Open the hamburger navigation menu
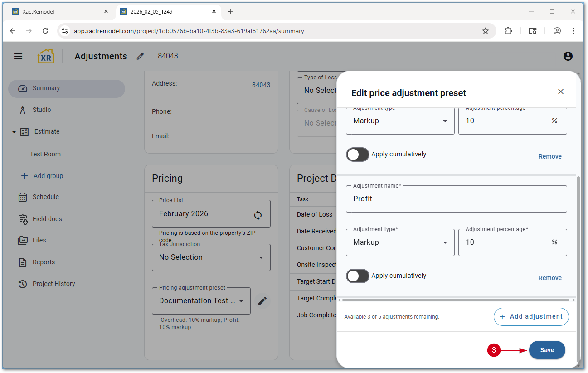The width and height of the screenshot is (588, 373). coord(18,56)
